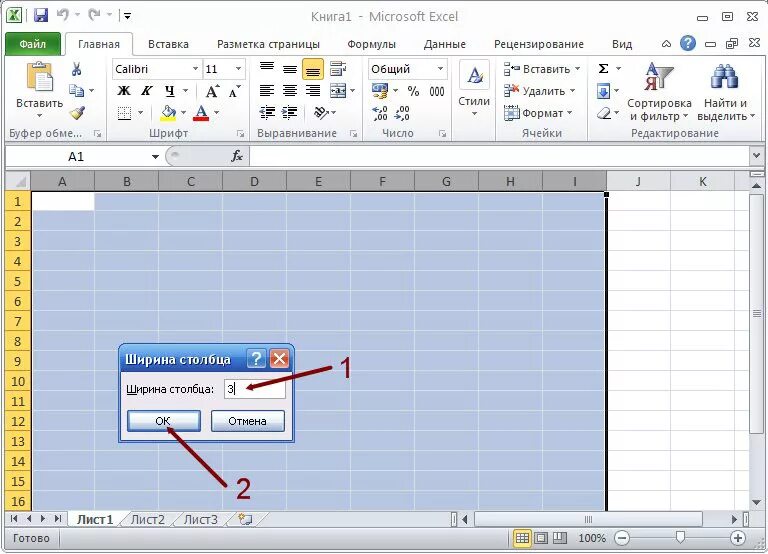Align text to top of cell

[x=267, y=68]
